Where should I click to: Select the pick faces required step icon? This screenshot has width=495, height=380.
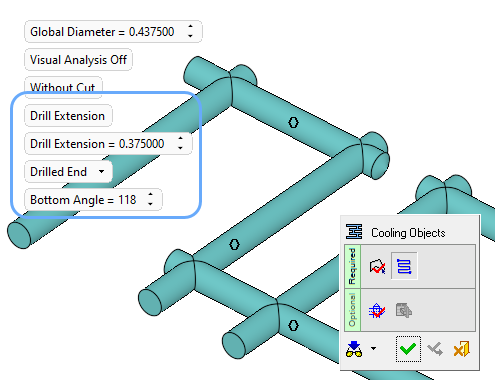377,266
